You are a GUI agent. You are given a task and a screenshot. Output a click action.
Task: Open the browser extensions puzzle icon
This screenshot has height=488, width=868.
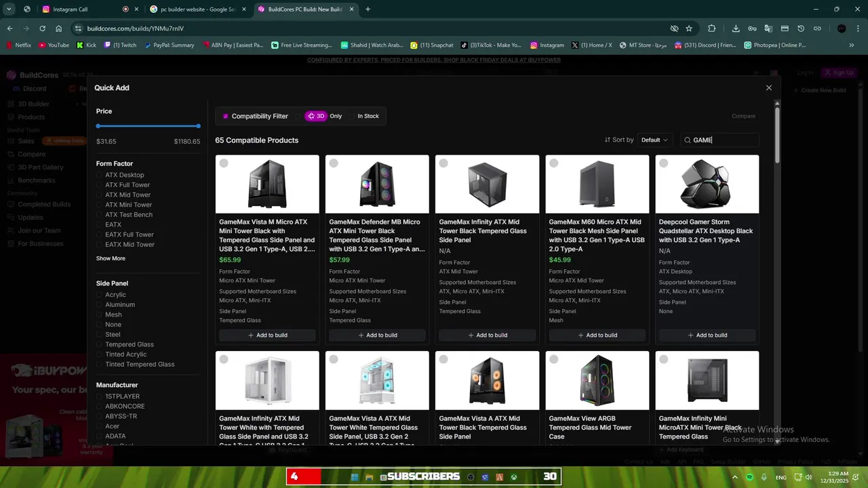pos(711,28)
